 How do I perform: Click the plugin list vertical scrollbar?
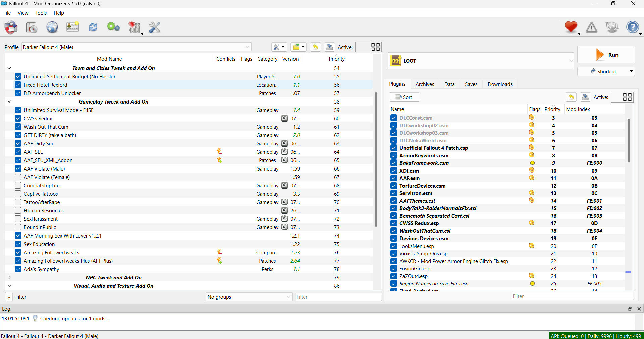(x=628, y=140)
